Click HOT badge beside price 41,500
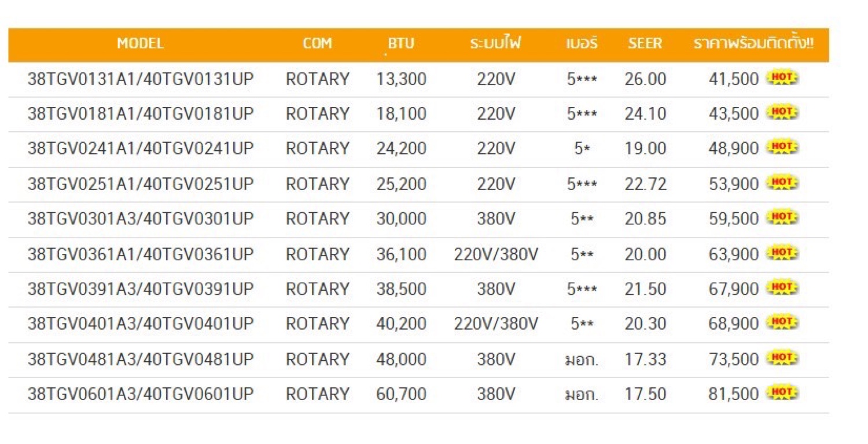868x444 pixels. click(x=782, y=77)
